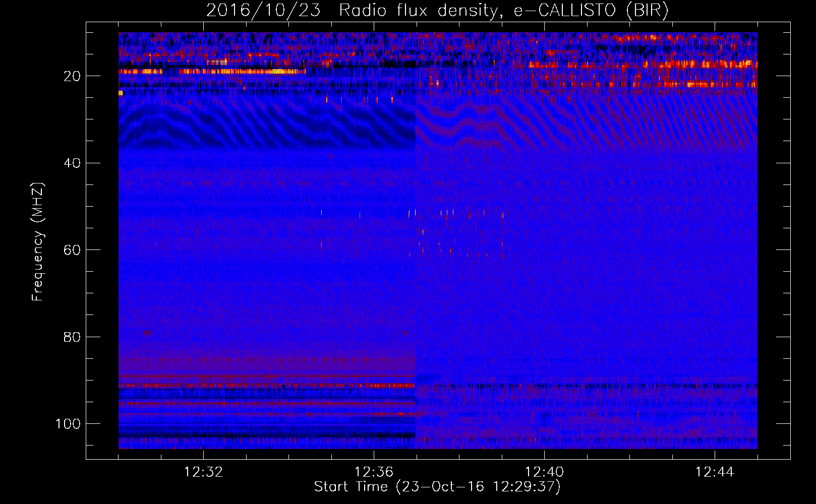The width and height of the screenshot is (816, 504).
Task: Click the 100 MHz frequency tick label
Action: 68,424
